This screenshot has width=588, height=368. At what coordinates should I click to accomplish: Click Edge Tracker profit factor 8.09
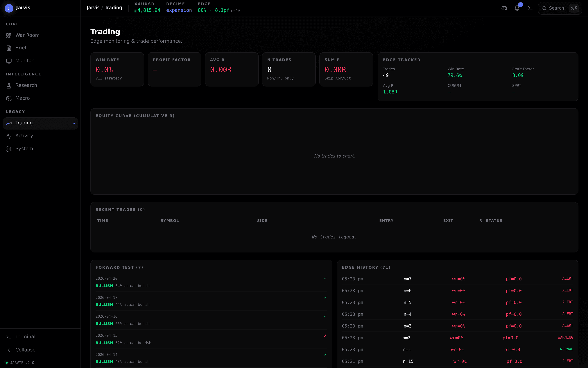[518, 75]
